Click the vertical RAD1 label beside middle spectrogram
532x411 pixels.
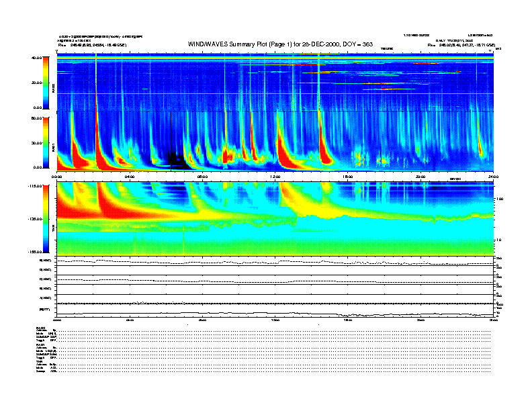tap(53, 148)
